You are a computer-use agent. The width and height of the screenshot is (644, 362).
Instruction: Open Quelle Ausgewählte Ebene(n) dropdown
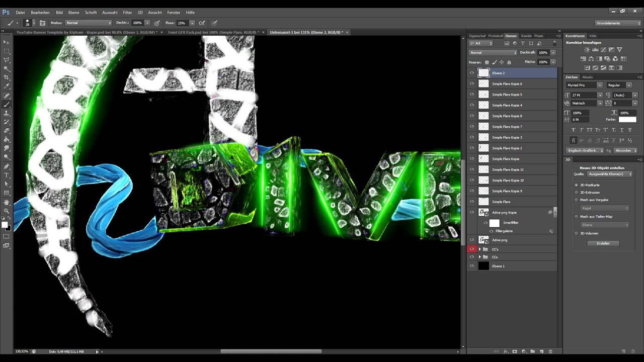click(610, 174)
